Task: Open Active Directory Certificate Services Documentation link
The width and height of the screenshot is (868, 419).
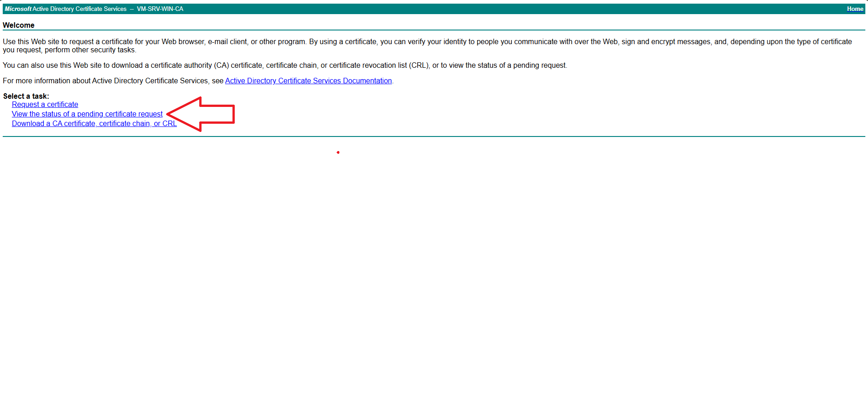Action: coord(308,81)
